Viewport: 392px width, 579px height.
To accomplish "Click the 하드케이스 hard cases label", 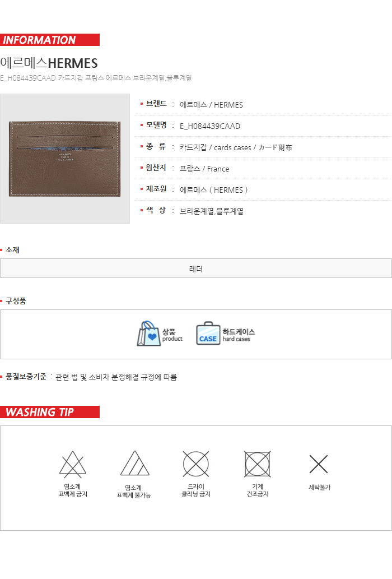I will click(239, 335).
